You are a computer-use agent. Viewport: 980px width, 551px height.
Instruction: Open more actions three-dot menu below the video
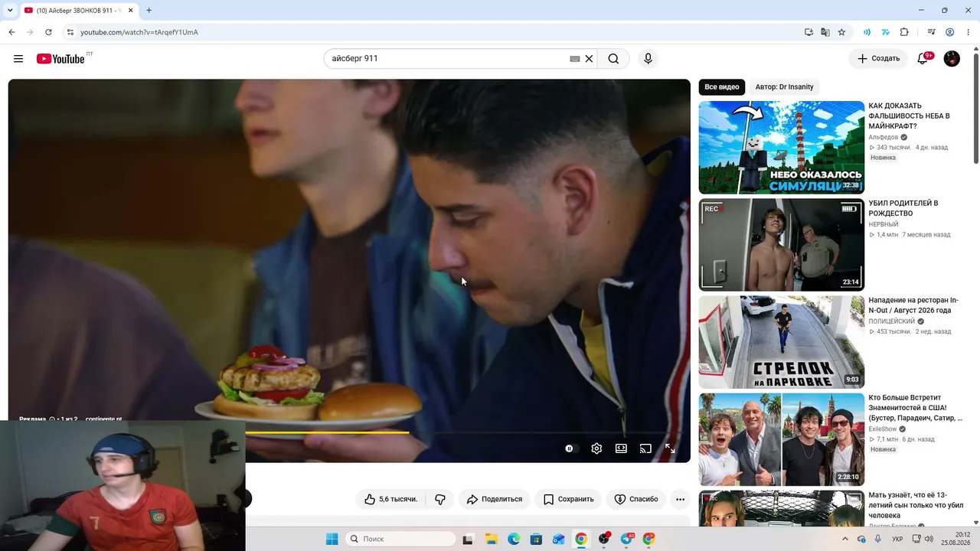pos(680,499)
